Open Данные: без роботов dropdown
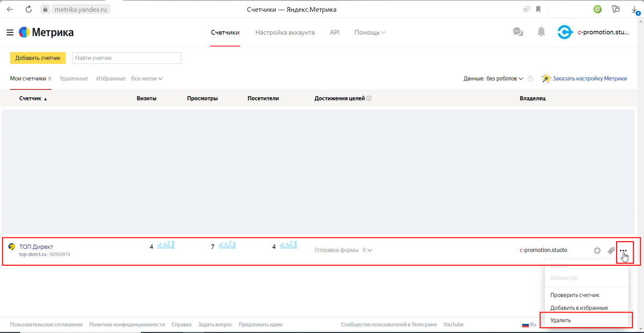Image resolution: width=644 pixels, height=333 pixels. pos(493,78)
